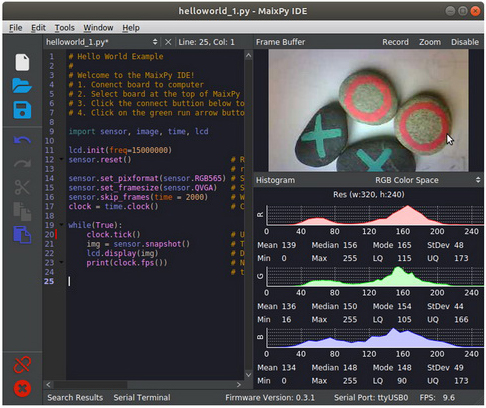Screen dimensions: 486x408
Task: Toggle Zoom for the Frame Buffer
Action: coord(430,42)
